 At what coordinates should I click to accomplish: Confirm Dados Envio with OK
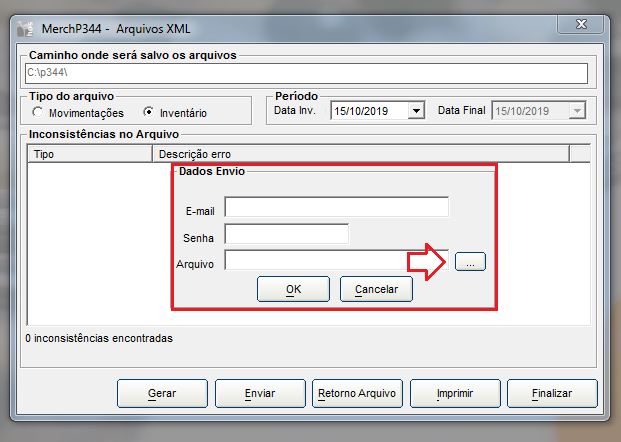(293, 289)
